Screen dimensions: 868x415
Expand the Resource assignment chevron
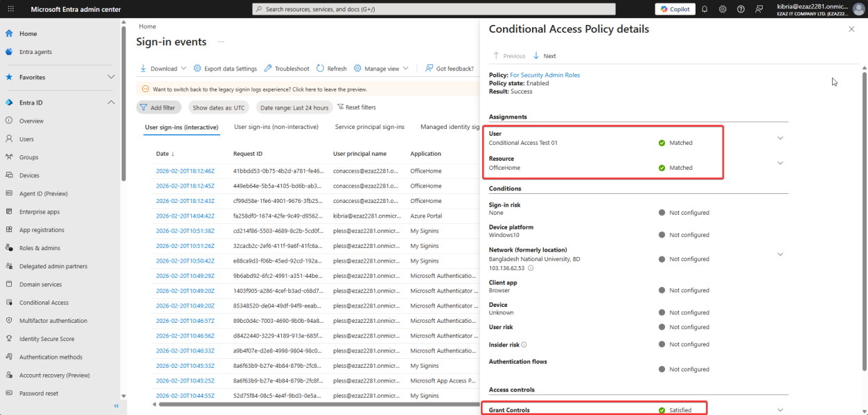pyautogui.click(x=780, y=163)
